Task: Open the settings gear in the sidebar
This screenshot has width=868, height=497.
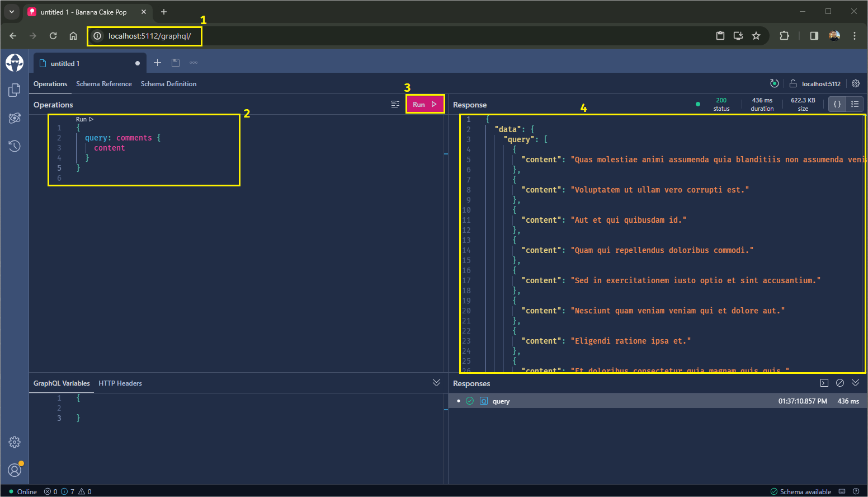Action: coord(15,442)
